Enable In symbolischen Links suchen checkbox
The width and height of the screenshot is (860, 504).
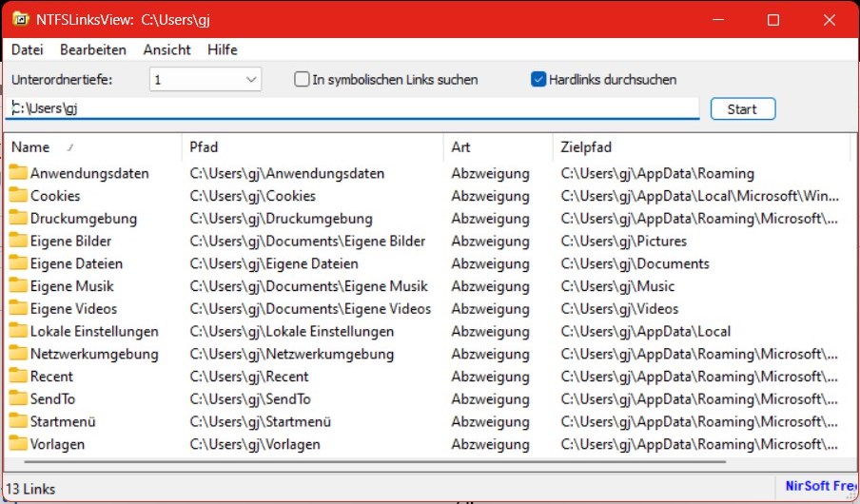pyautogui.click(x=302, y=80)
